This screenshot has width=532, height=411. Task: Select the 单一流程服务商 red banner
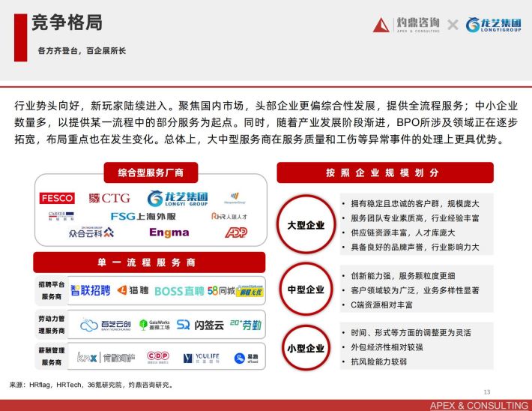(149, 262)
